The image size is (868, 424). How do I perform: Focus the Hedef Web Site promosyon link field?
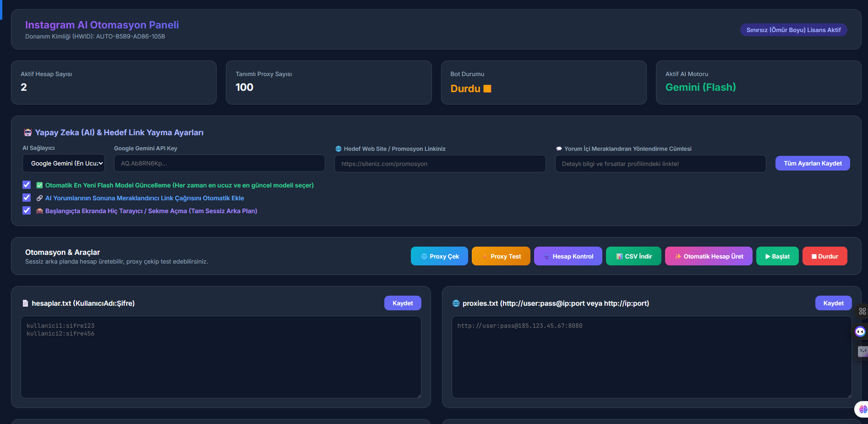pos(440,164)
